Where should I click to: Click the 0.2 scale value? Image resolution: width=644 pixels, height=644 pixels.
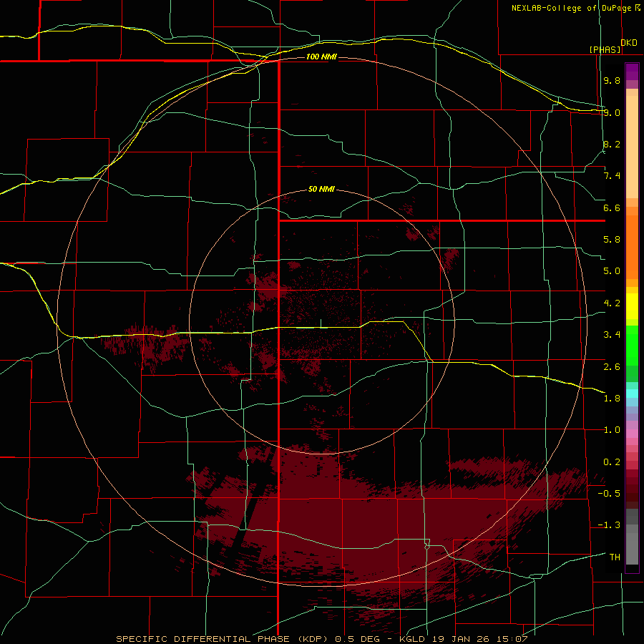tap(612, 462)
